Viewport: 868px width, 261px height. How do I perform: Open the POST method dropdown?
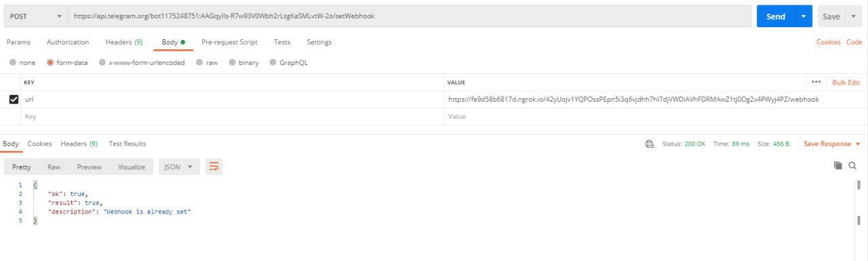tap(35, 16)
